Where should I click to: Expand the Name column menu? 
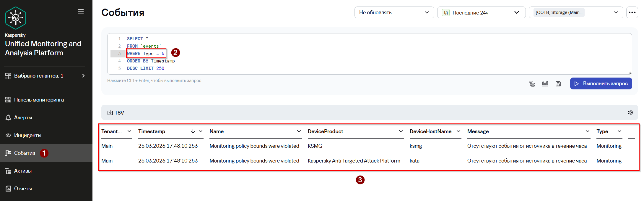(299, 131)
